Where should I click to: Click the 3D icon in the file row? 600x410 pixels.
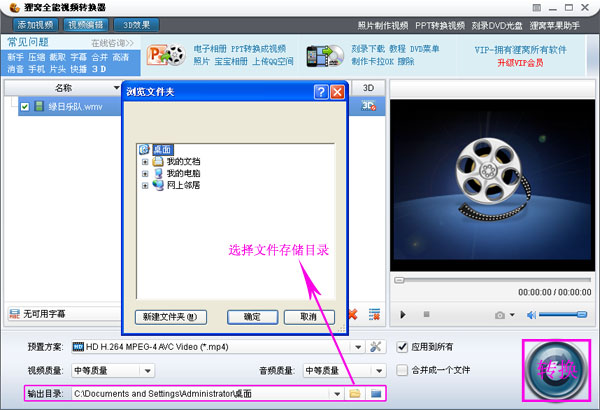tap(368, 106)
